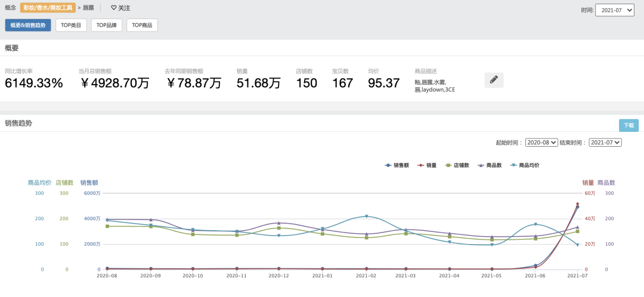Switch to TOP类目 tab
Viewport: 644px width, 297px height.
coord(71,25)
